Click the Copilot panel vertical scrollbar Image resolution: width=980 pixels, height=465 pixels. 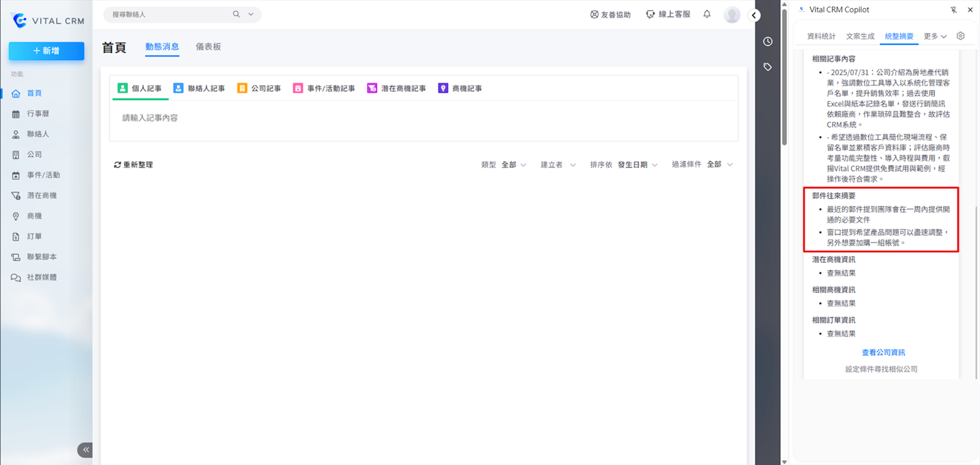976,291
